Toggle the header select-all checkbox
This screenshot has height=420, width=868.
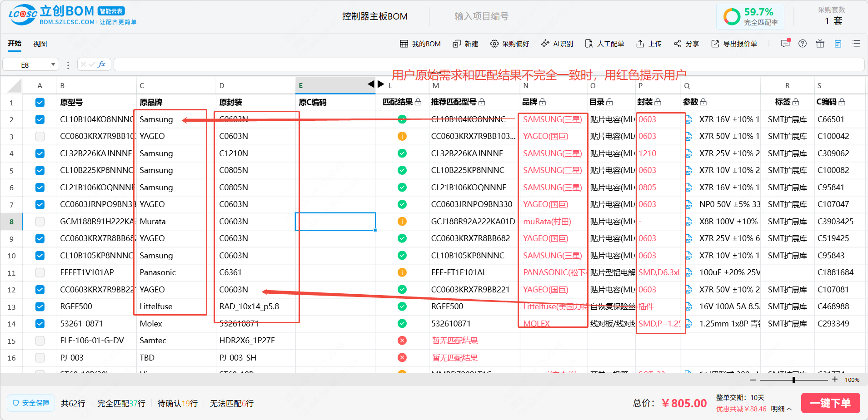pyautogui.click(x=40, y=102)
